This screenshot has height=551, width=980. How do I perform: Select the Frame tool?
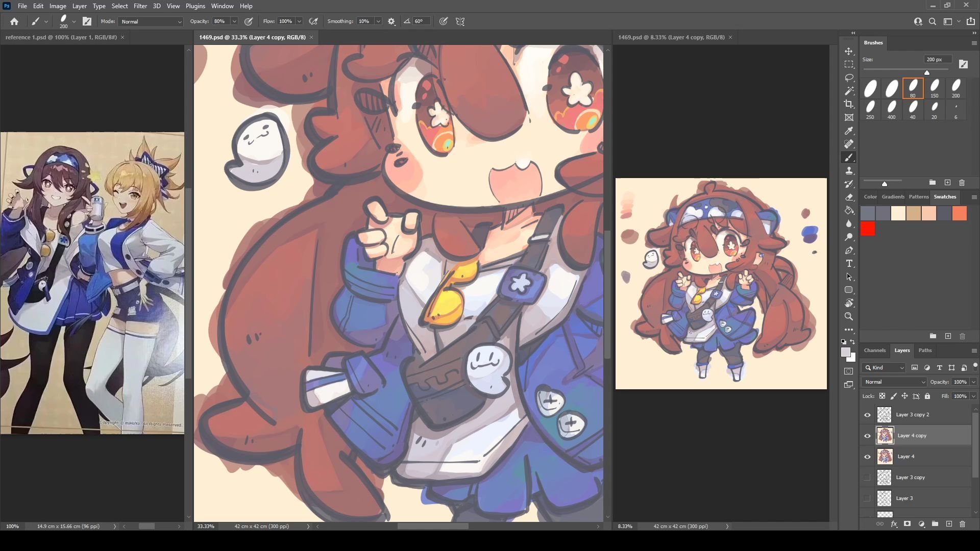pos(849,117)
